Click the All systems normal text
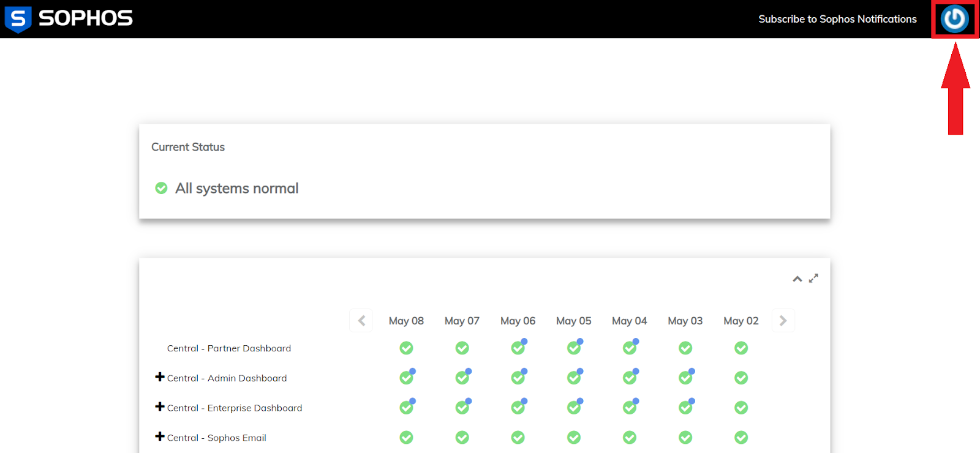 (x=237, y=189)
